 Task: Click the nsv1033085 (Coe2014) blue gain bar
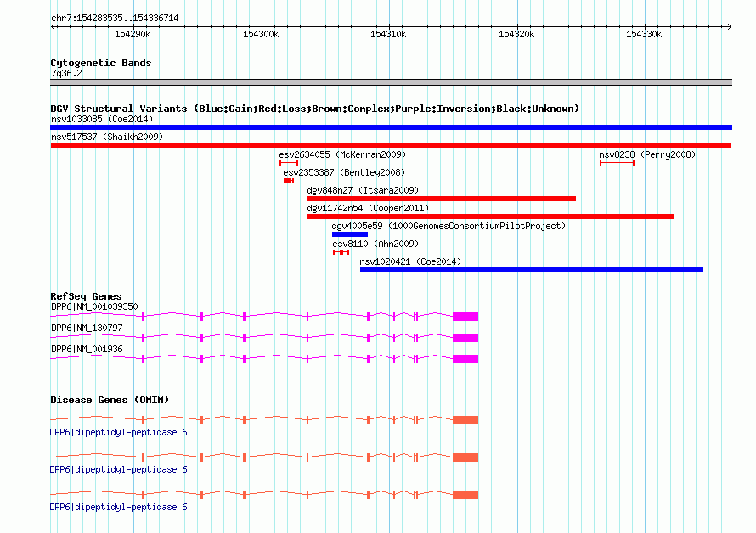[x=391, y=127]
